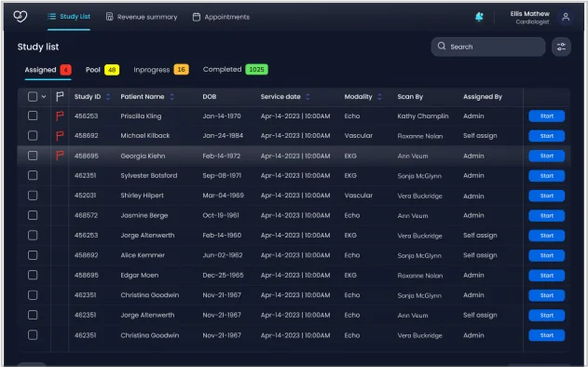Click the flag column header icon
This screenshot has width=588, height=367.
point(60,97)
